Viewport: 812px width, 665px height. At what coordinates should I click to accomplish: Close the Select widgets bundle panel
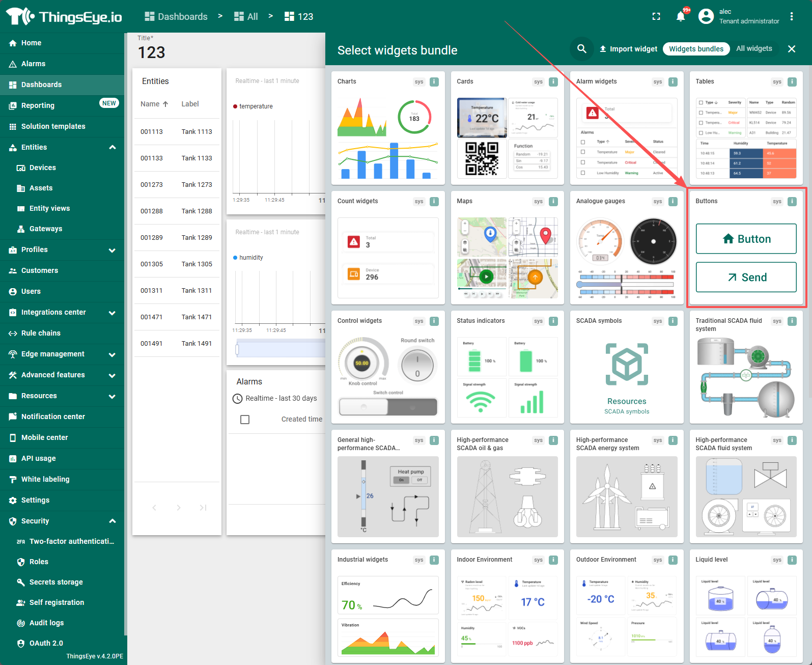point(792,49)
